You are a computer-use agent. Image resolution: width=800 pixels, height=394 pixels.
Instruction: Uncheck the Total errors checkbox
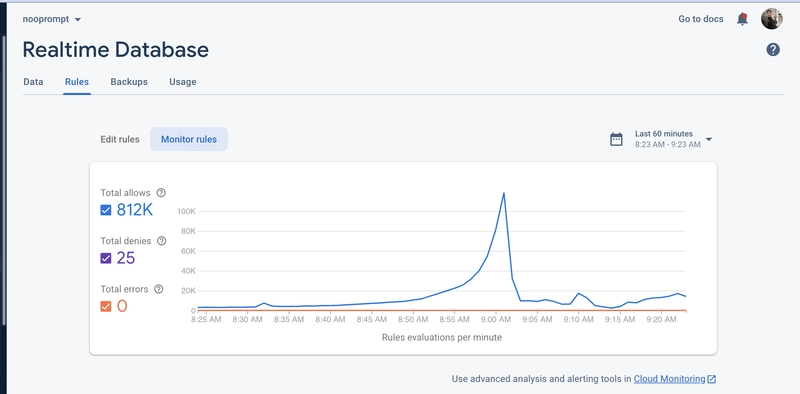(106, 306)
